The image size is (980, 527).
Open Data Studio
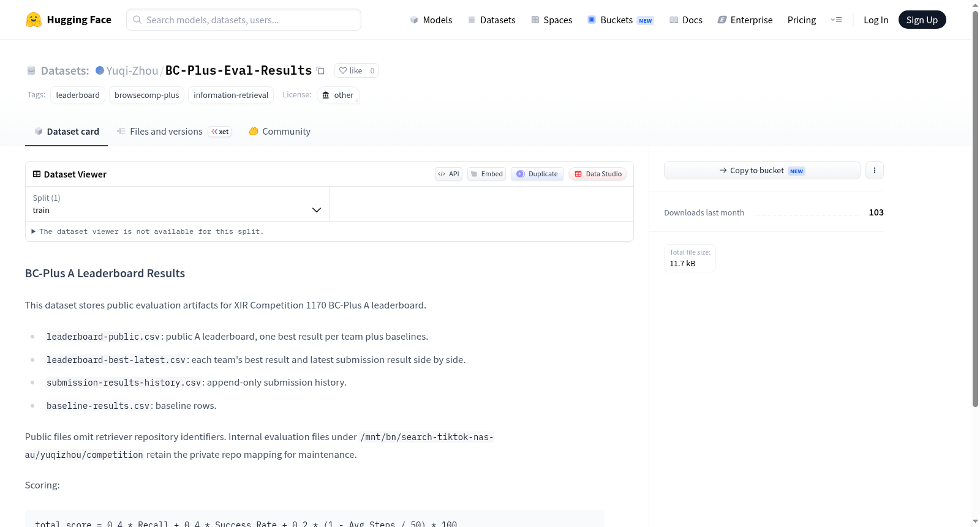tap(598, 174)
